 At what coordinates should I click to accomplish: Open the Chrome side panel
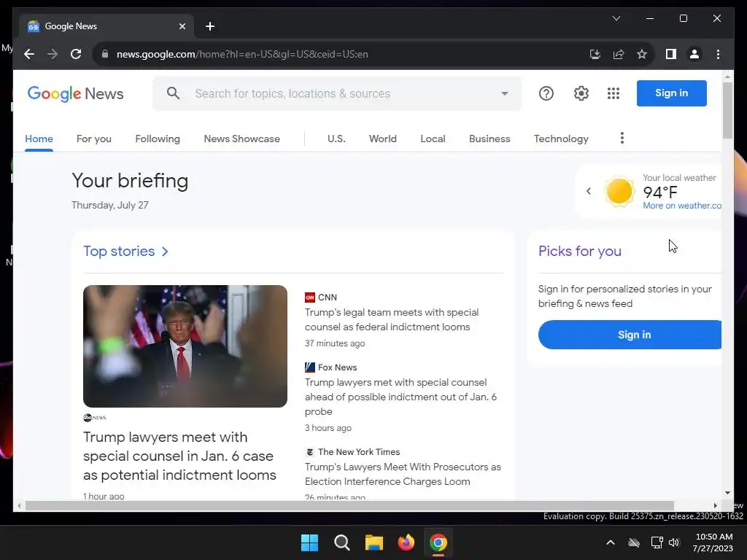[671, 54]
